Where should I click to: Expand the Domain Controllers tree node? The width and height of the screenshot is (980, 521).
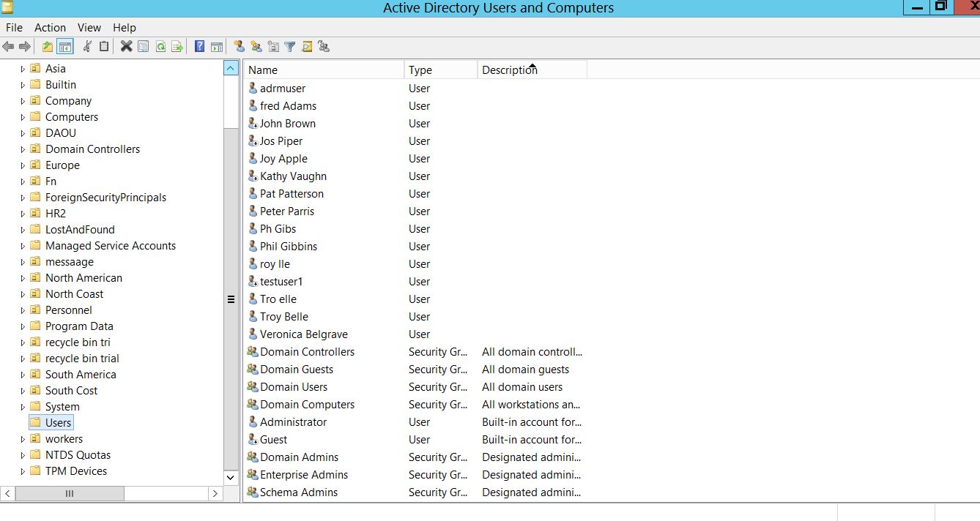(x=23, y=149)
